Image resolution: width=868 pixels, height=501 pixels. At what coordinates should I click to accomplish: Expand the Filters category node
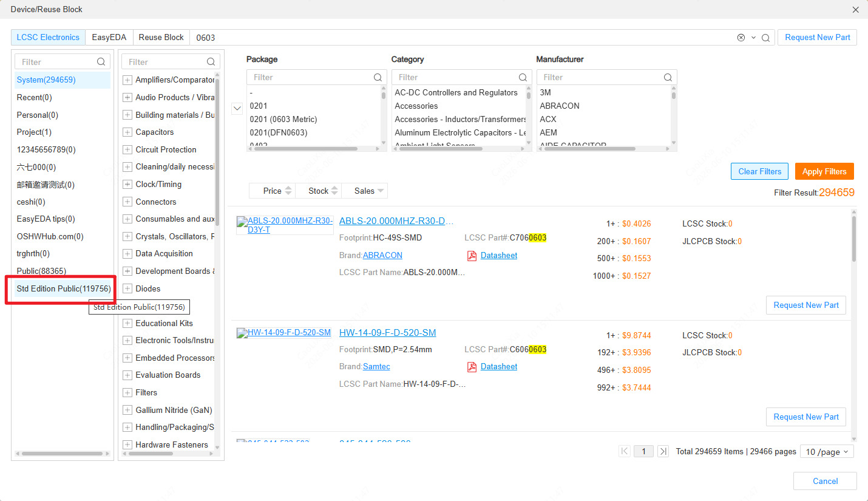(x=127, y=393)
